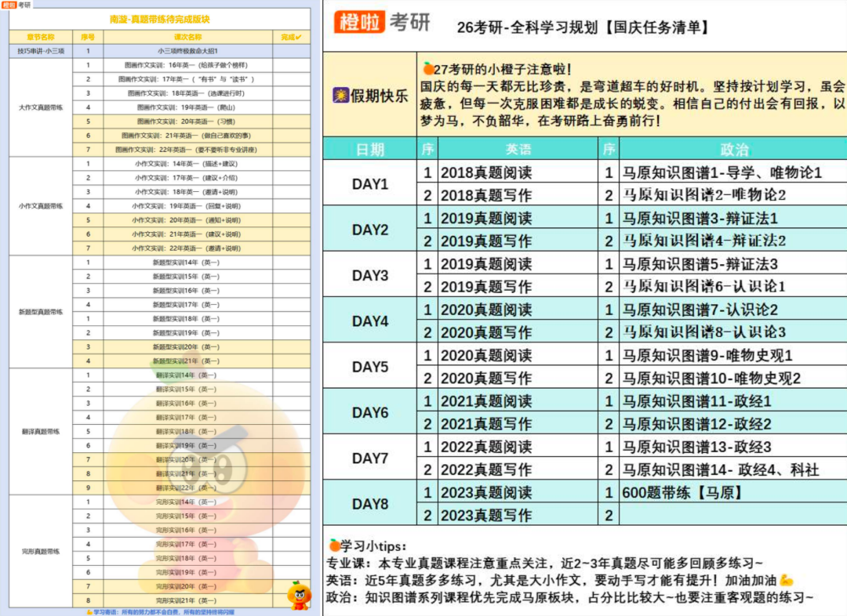Select the 2020真题写作 cell in DAY5

518,378
